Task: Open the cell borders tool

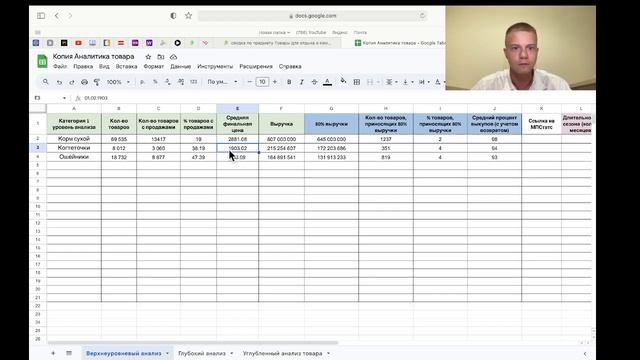Action: pyautogui.click(x=357, y=82)
